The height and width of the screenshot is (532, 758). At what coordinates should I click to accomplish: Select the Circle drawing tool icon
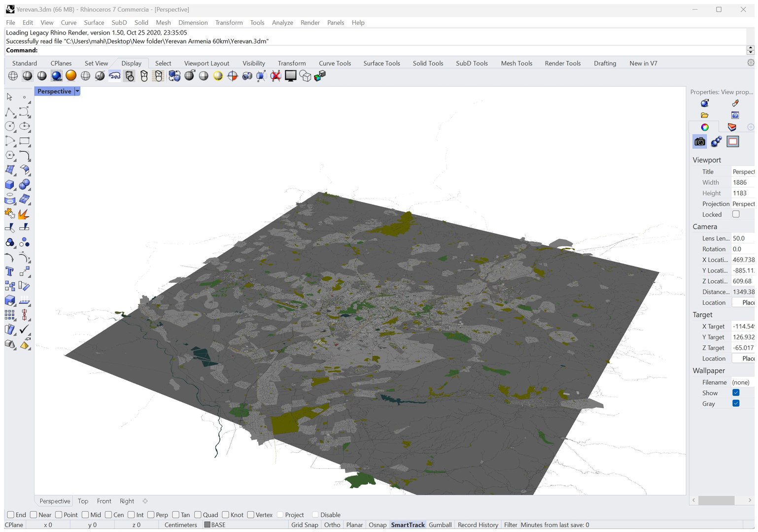9,126
